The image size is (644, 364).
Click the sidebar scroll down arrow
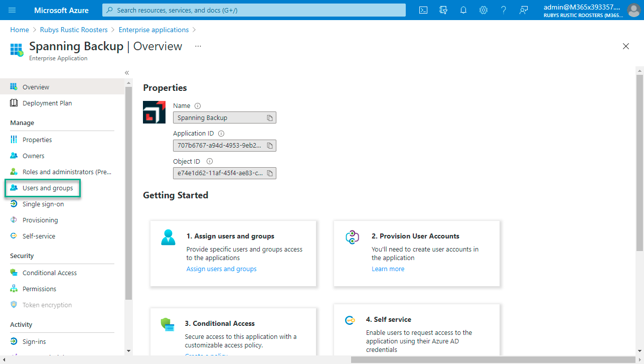click(128, 350)
